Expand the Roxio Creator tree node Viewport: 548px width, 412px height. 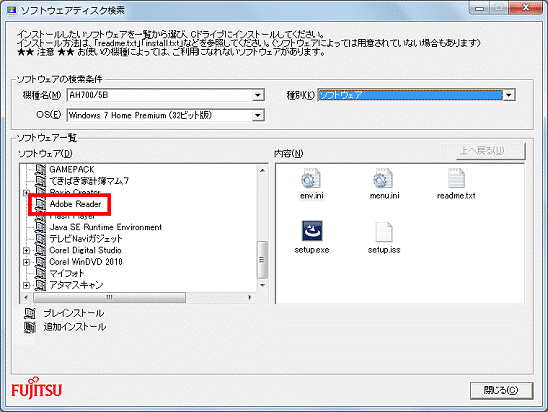[26, 192]
